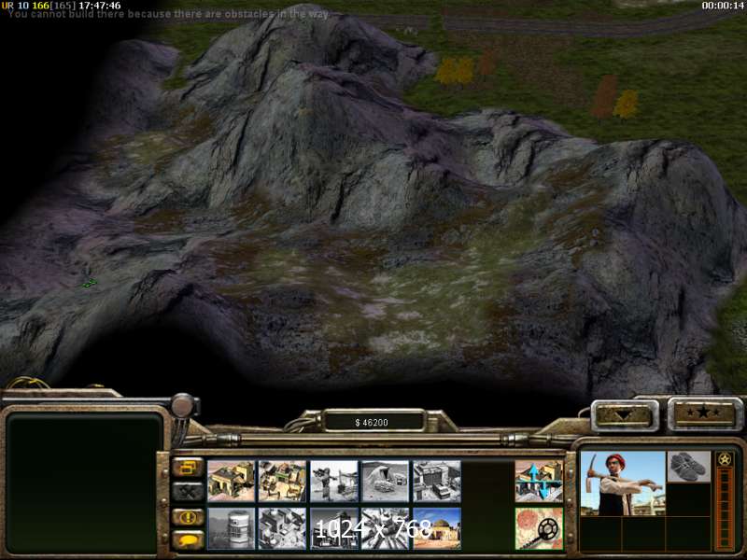Screen dimensions: 747x560
Task: Click the orange experience progress bar
Action: coord(725,508)
